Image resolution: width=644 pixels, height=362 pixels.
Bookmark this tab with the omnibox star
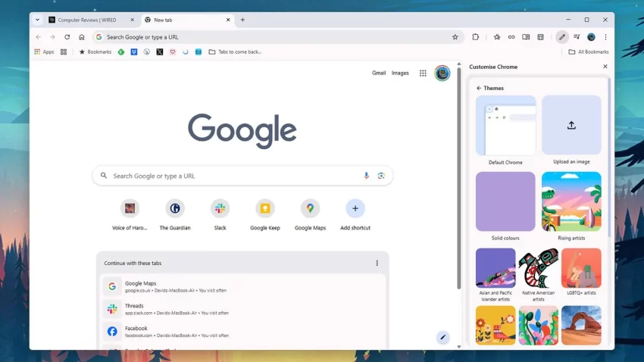pyautogui.click(x=455, y=37)
